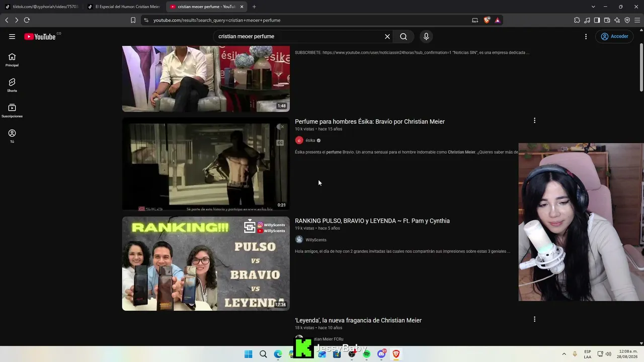Open the Brave Shields icon
Viewport: 644px width, 362px height.
tap(487, 20)
